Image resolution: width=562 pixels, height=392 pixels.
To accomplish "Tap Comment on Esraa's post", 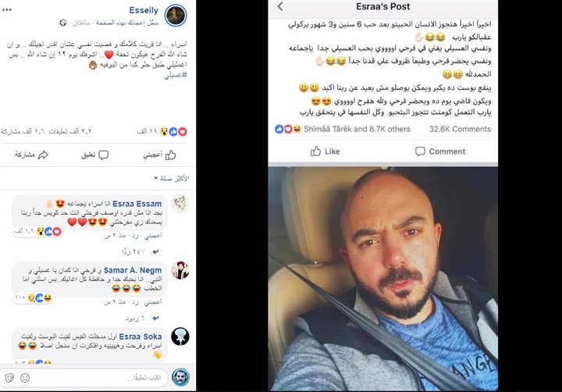I will pos(440,151).
